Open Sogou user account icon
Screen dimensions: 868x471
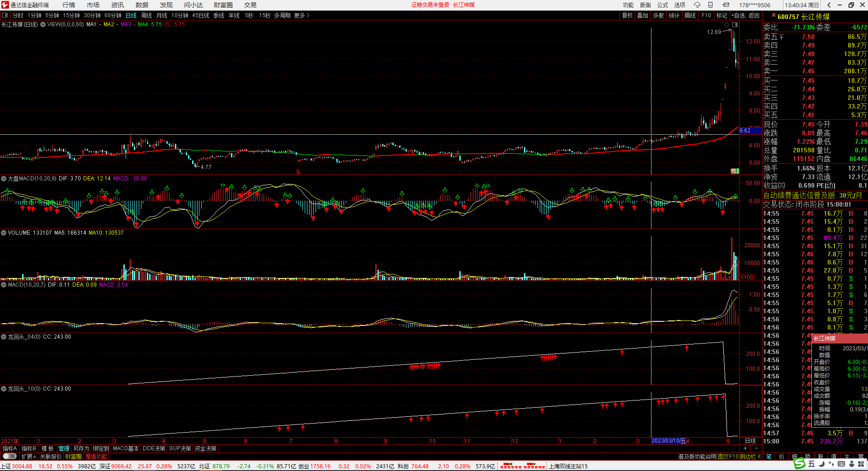pos(851,464)
